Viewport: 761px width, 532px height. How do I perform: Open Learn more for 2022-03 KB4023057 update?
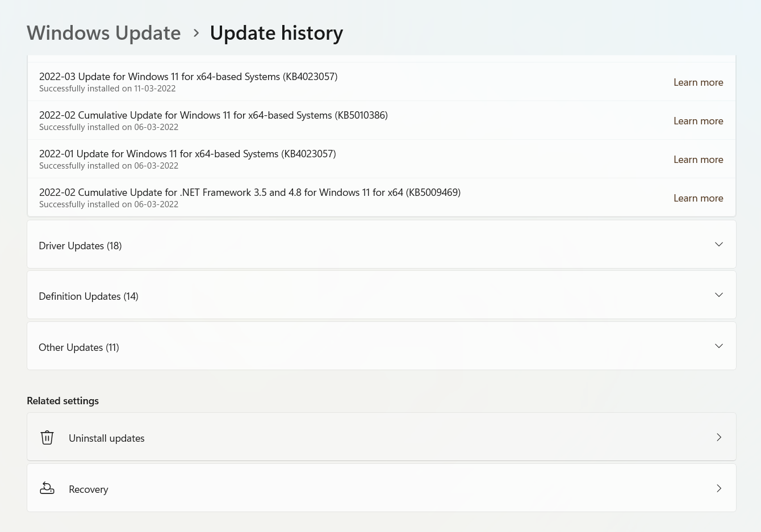point(698,82)
